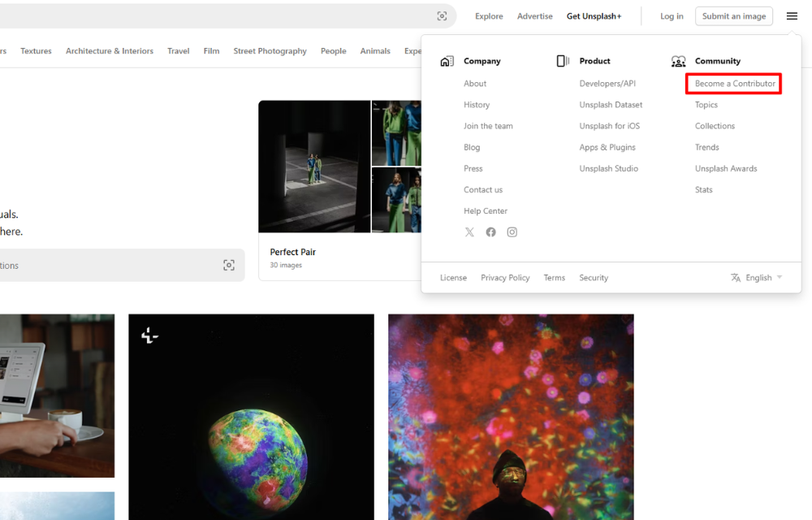Open the Advertise nav item
The width and height of the screenshot is (812, 520).
tap(534, 16)
